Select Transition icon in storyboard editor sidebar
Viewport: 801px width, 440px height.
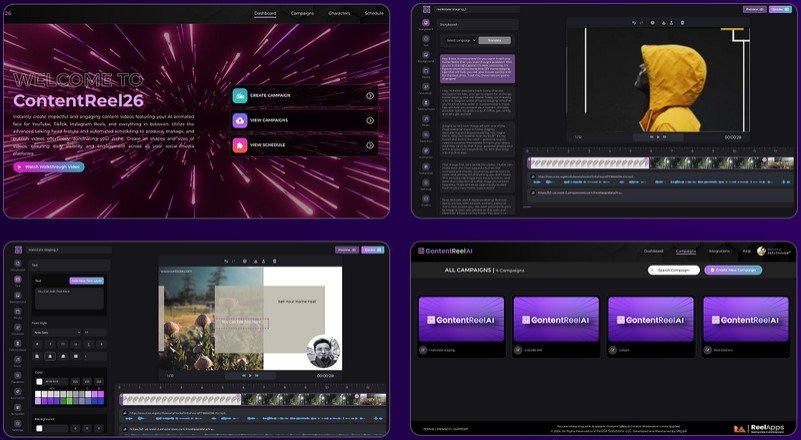pos(426,135)
